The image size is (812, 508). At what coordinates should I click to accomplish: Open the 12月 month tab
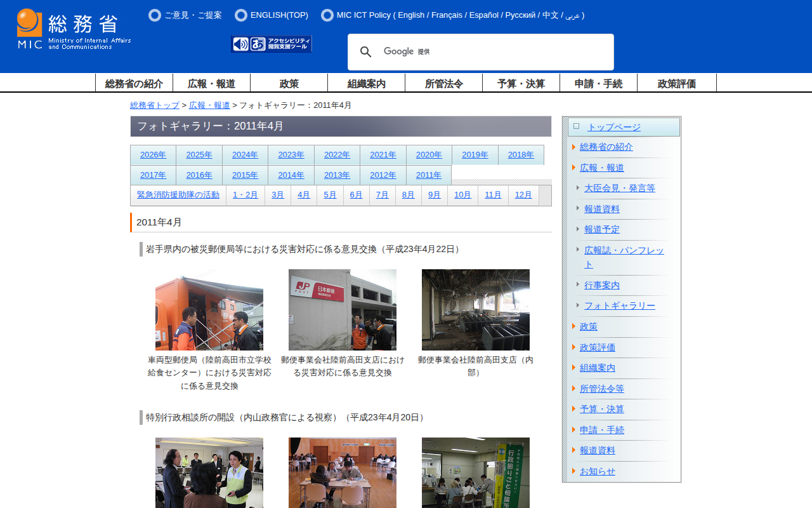click(523, 195)
